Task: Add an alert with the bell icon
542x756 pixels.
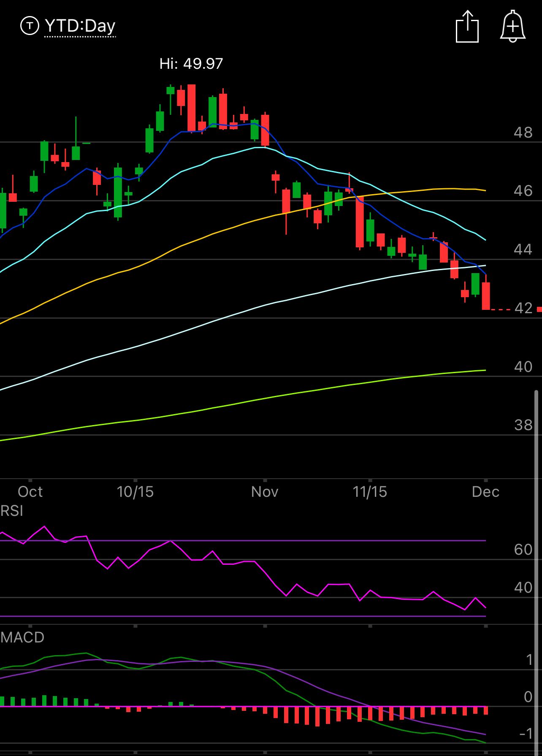Action: [x=512, y=26]
